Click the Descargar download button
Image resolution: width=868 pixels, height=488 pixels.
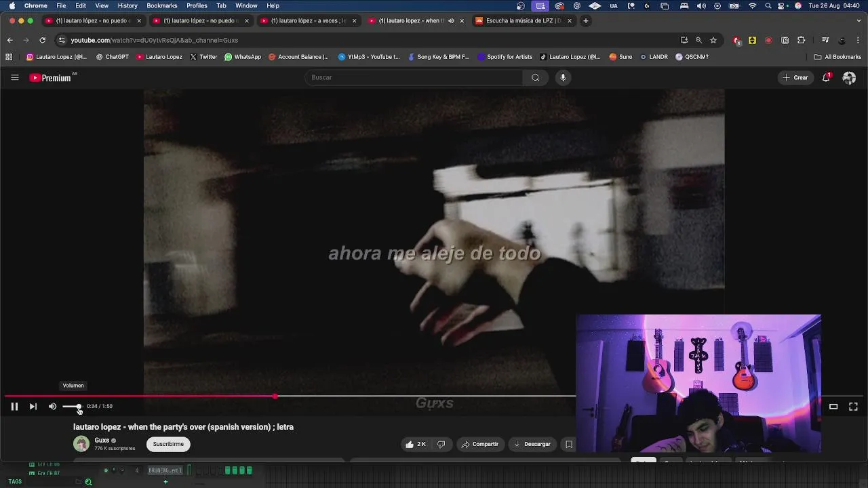pos(532,444)
